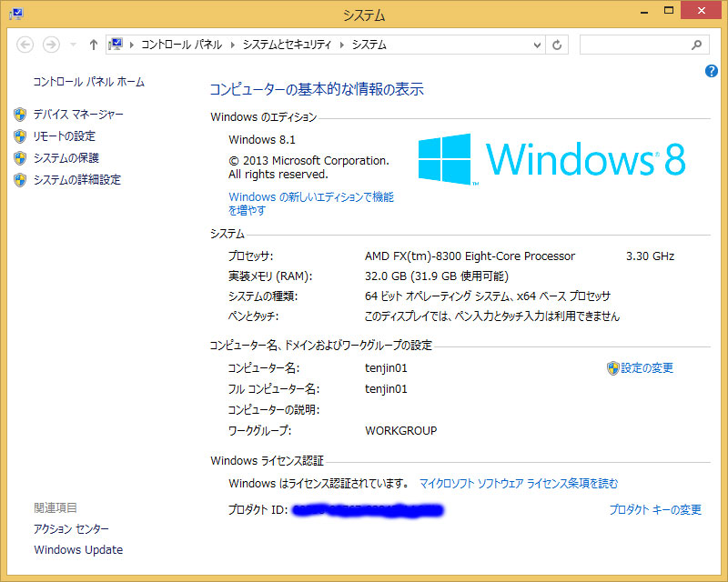This screenshot has height=582, width=728.
Task: Click the ペンとタッチ availability text
Action: (492, 316)
